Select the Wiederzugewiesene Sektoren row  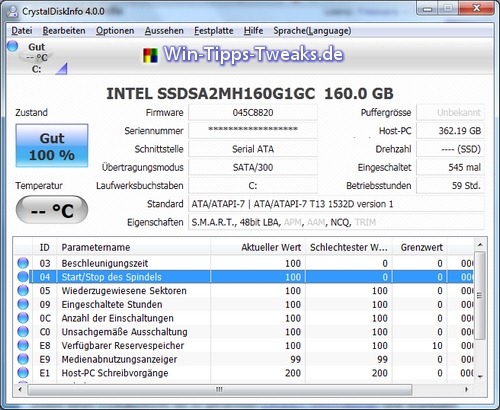[x=243, y=291]
